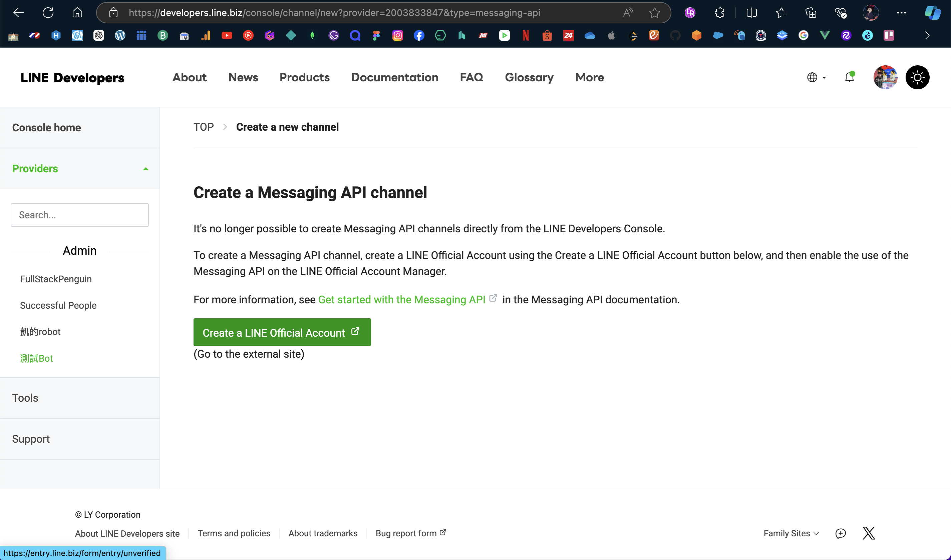
Task: Open the WordPress bookmark
Action: tap(120, 35)
